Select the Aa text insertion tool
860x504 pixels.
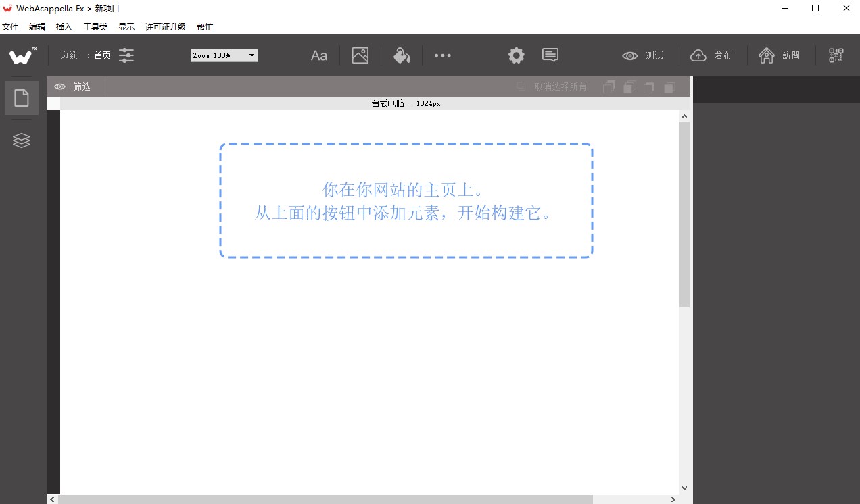(x=318, y=55)
